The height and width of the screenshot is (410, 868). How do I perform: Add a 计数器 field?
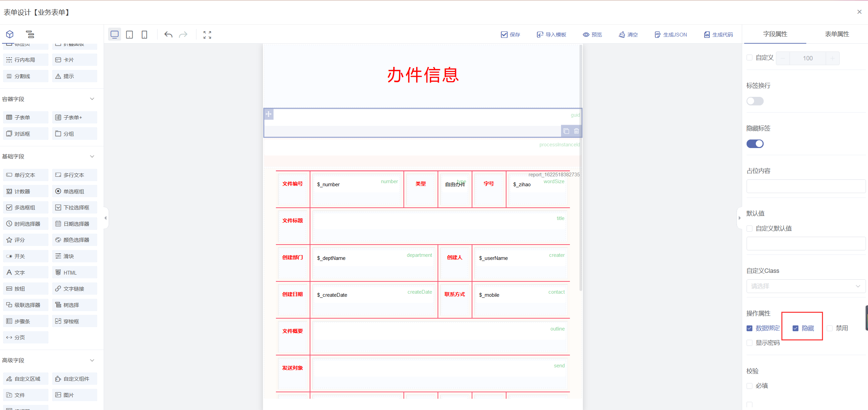[x=26, y=191]
